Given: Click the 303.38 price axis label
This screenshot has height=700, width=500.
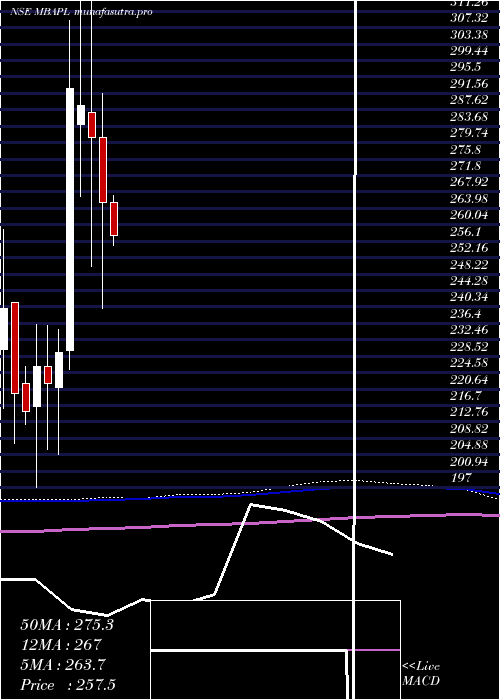Looking at the screenshot, I should [469, 34].
